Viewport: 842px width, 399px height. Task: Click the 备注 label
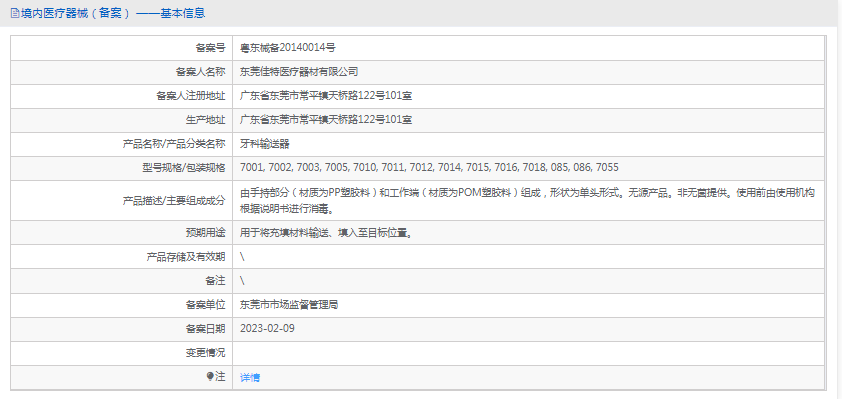click(x=215, y=281)
